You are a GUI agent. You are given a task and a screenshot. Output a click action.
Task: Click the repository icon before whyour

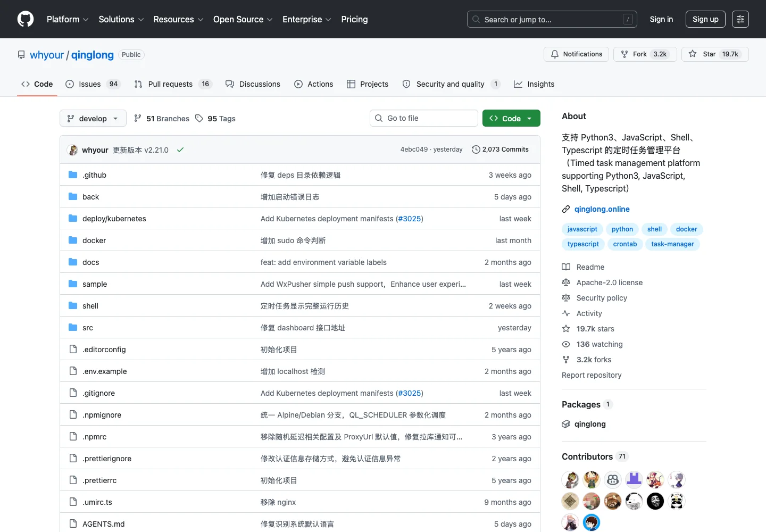click(21, 55)
